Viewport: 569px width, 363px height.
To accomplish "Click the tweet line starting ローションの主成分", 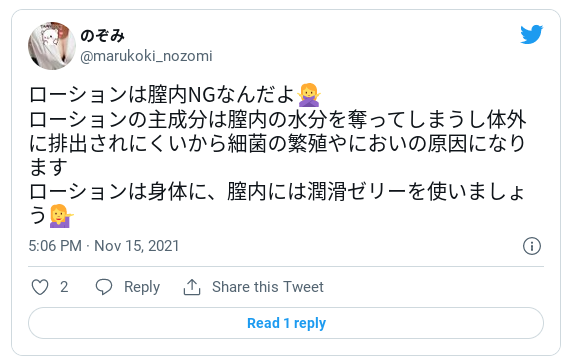I will (278, 119).
